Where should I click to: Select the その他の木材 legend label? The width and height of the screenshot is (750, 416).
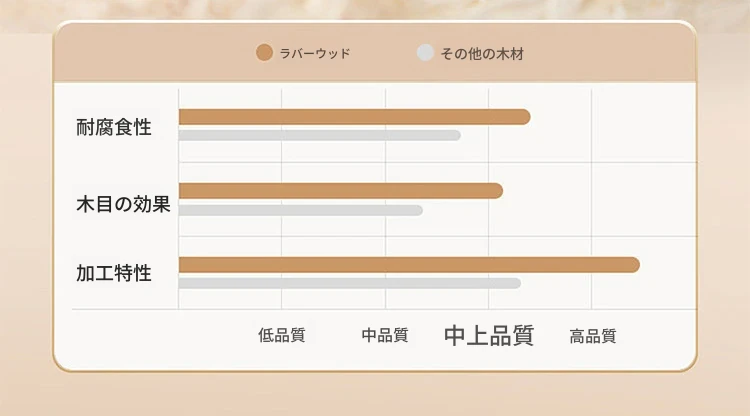tap(482, 54)
